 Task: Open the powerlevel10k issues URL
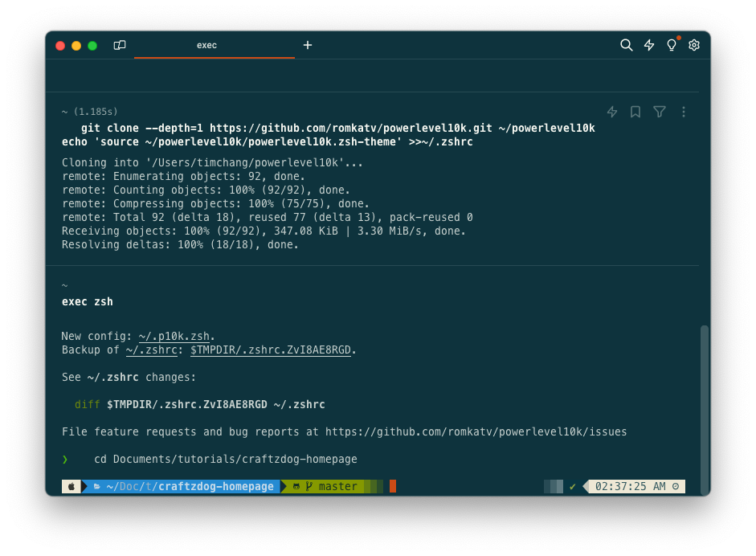point(476,431)
